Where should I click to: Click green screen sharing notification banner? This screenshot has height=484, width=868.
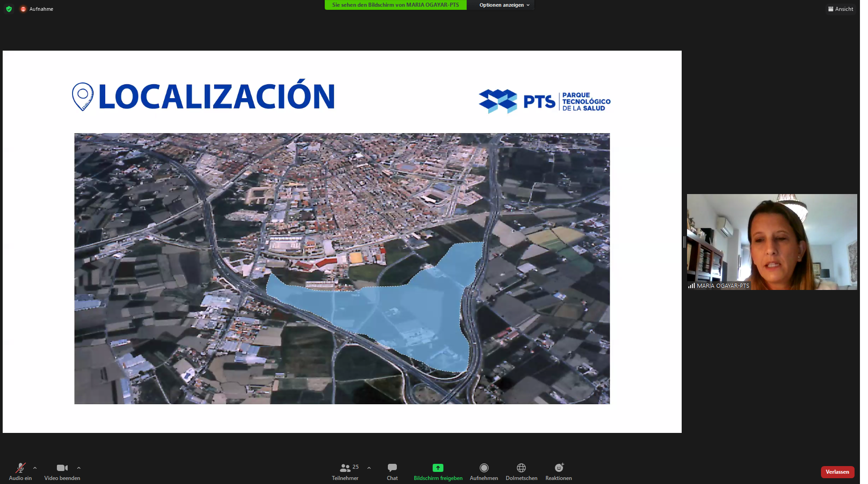395,5
